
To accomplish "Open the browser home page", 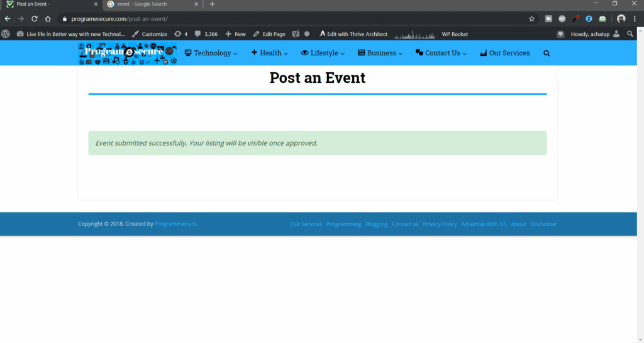I will click(x=48, y=19).
